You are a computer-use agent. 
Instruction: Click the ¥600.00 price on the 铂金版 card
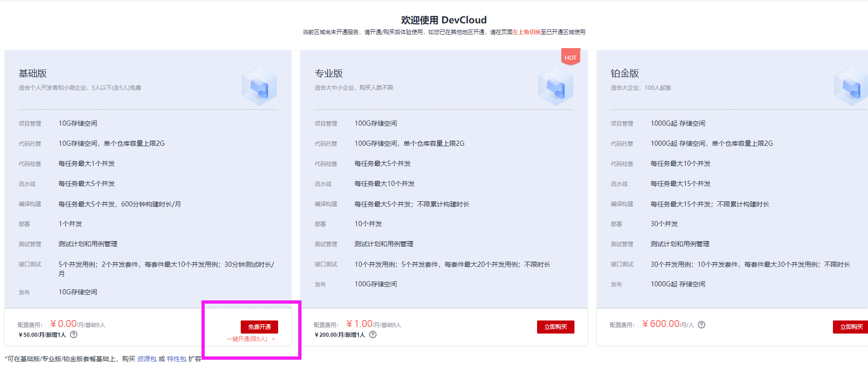pos(661,324)
